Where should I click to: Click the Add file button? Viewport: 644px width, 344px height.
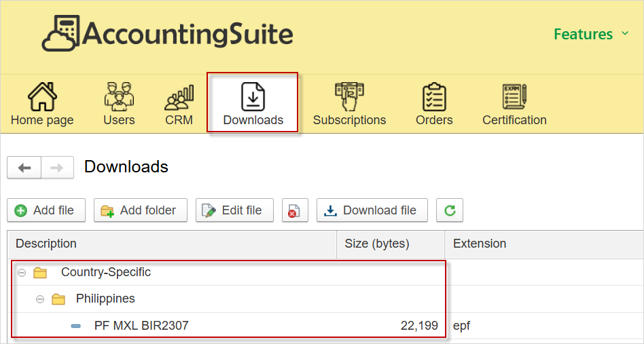pos(46,210)
